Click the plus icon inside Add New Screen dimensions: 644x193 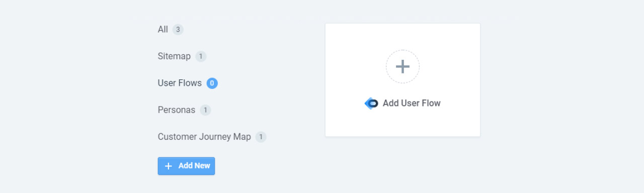point(169,166)
